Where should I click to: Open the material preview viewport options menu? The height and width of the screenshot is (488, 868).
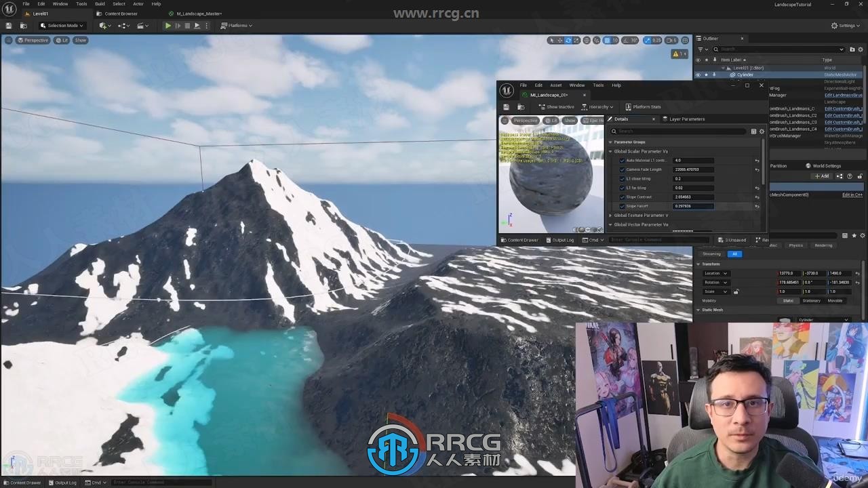tap(505, 121)
